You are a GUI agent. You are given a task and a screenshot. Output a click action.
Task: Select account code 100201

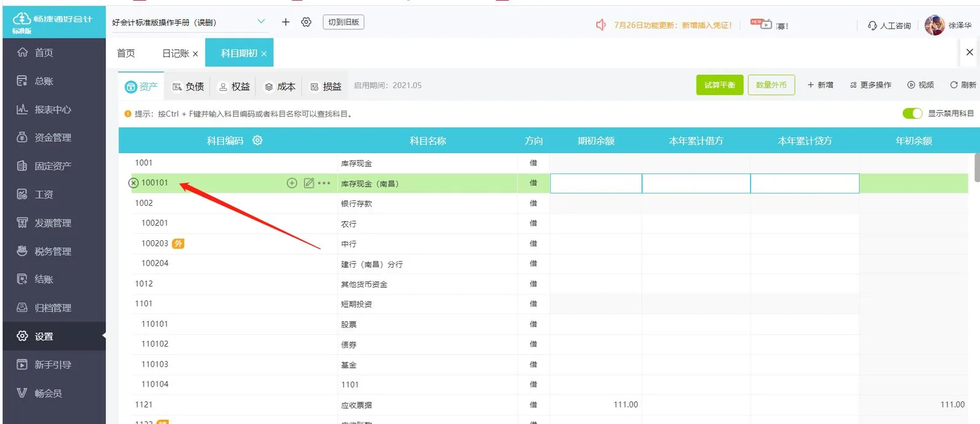(x=155, y=223)
